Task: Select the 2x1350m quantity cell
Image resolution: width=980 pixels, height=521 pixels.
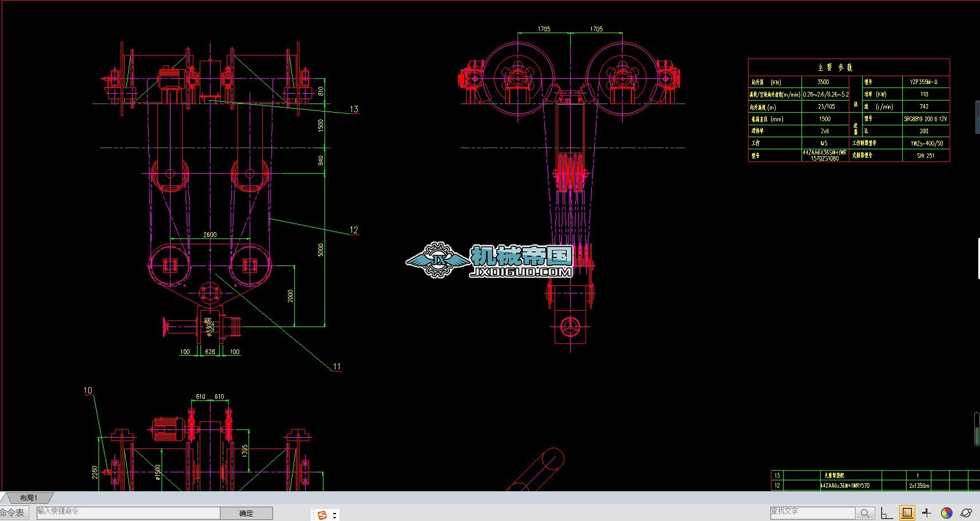Action: (x=919, y=486)
